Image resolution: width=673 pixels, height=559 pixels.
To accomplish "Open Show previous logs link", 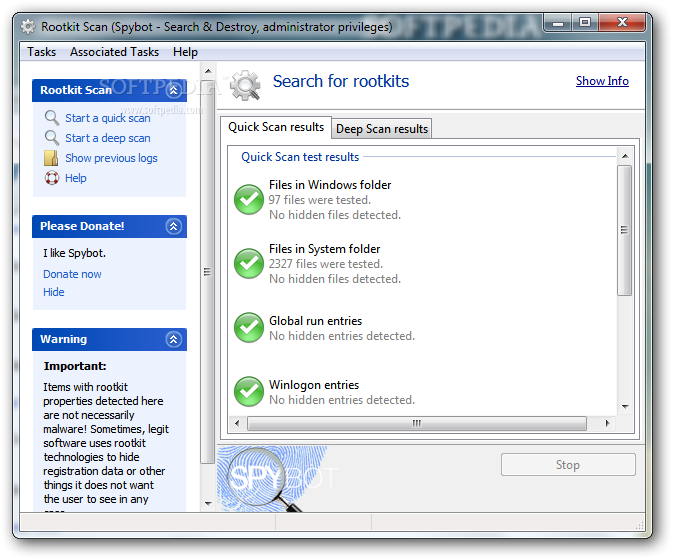I will (x=111, y=158).
